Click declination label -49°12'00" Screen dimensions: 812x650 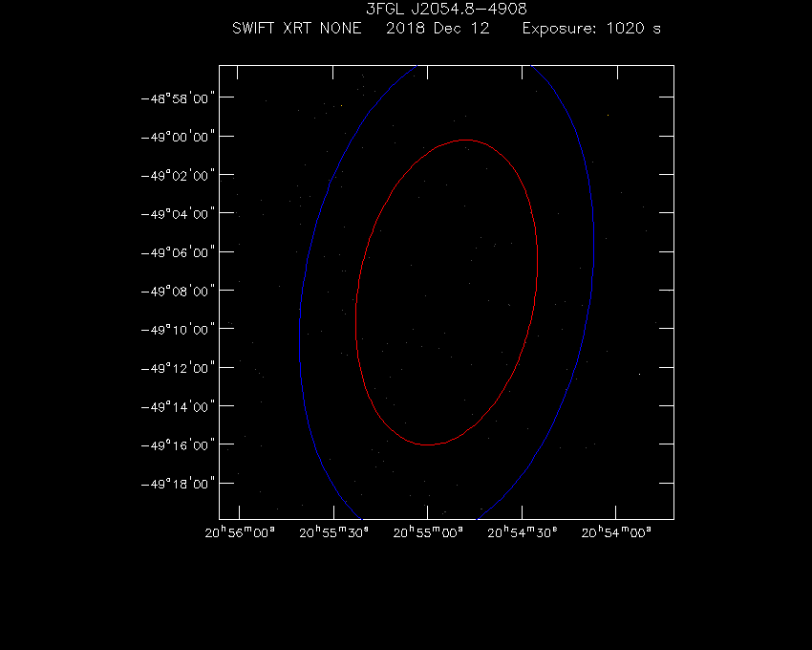click(178, 368)
